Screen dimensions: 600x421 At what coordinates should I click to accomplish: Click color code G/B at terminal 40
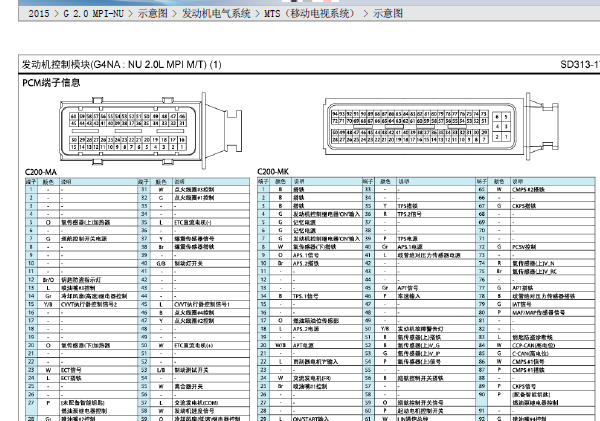click(161, 263)
